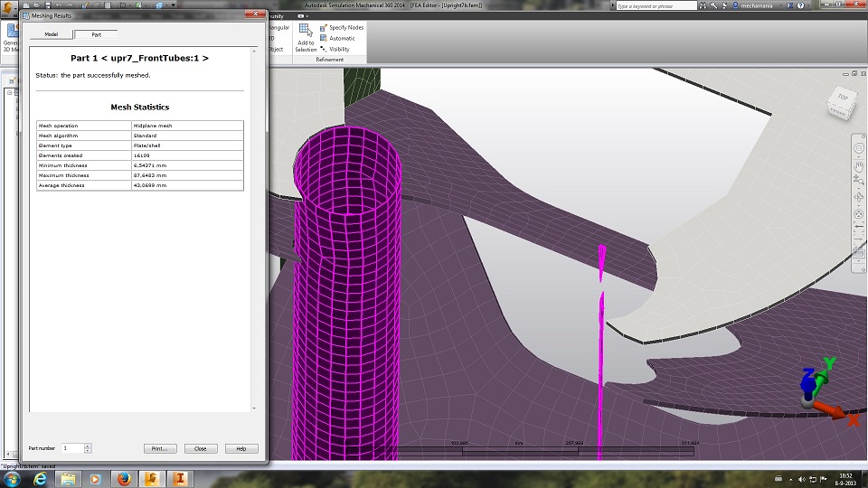Screen dimensions: 868x488
Task: Click the keyword search box
Action: coord(658,5)
